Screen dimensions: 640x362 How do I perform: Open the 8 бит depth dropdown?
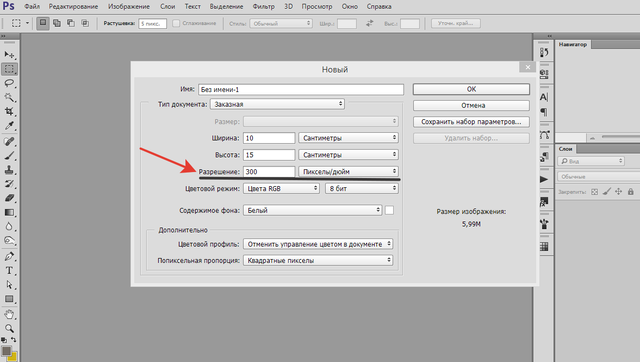[362, 188]
